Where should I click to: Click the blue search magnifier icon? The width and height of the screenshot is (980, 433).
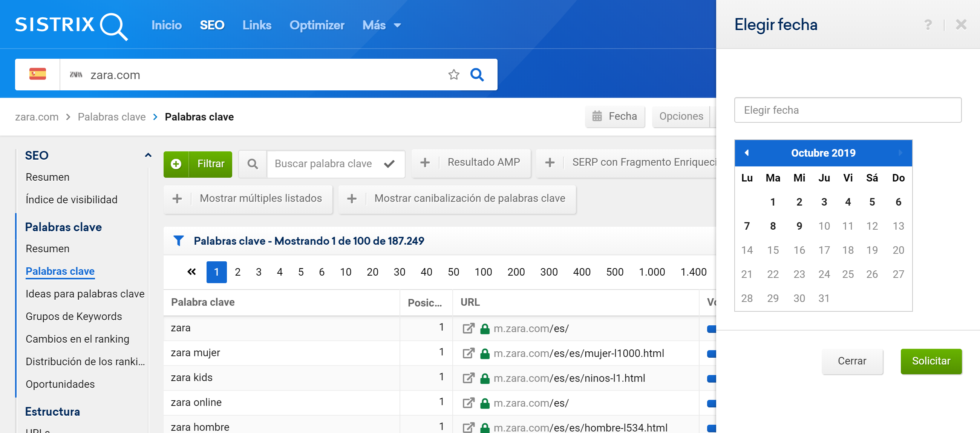click(x=477, y=75)
